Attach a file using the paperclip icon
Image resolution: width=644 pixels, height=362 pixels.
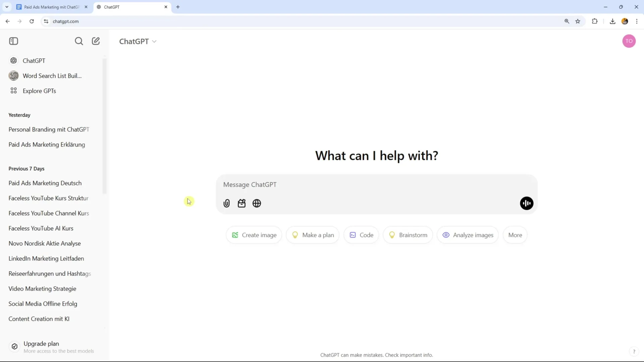(227, 203)
